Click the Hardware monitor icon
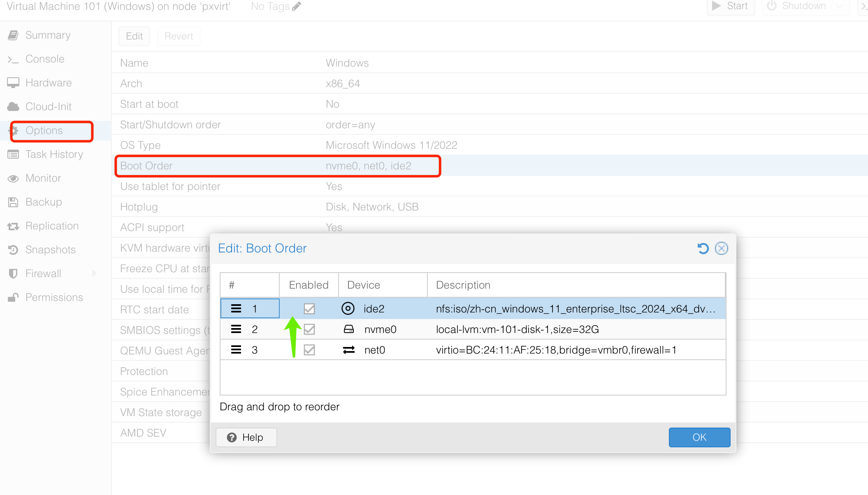Image resolution: width=868 pixels, height=495 pixels. coord(13,83)
